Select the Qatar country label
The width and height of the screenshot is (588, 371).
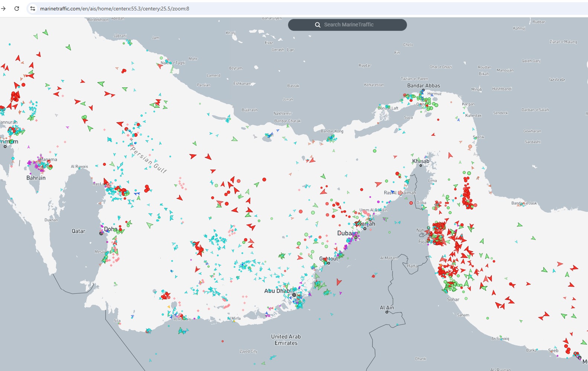78,231
